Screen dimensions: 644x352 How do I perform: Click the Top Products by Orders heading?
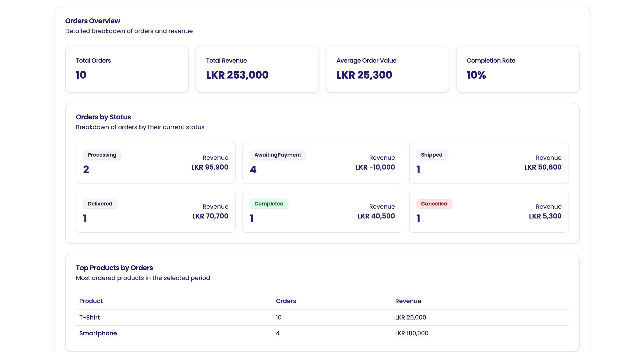pos(114,268)
